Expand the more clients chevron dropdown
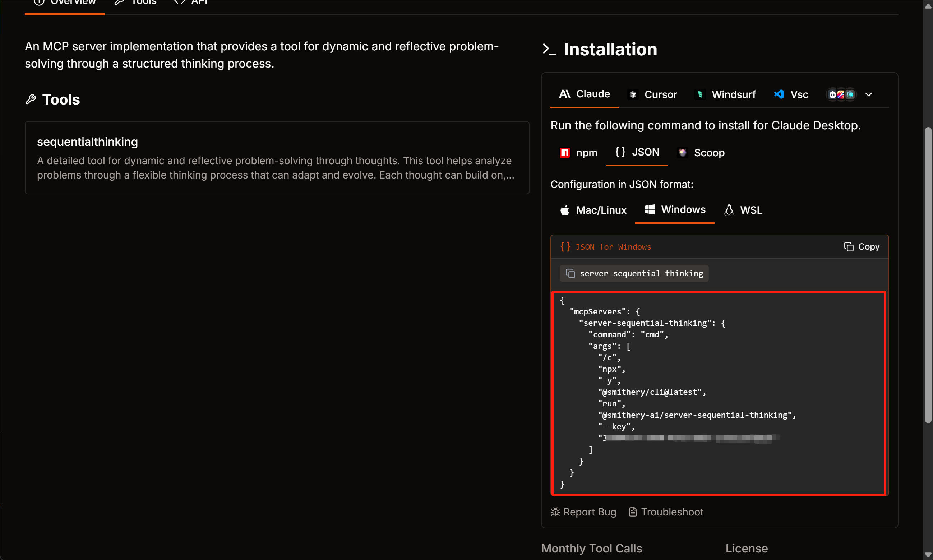This screenshot has height=560, width=933. tap(868, 94)
